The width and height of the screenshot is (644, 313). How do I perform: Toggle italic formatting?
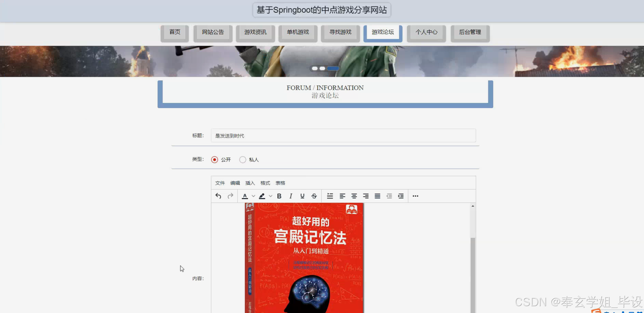tap(291, 196)
